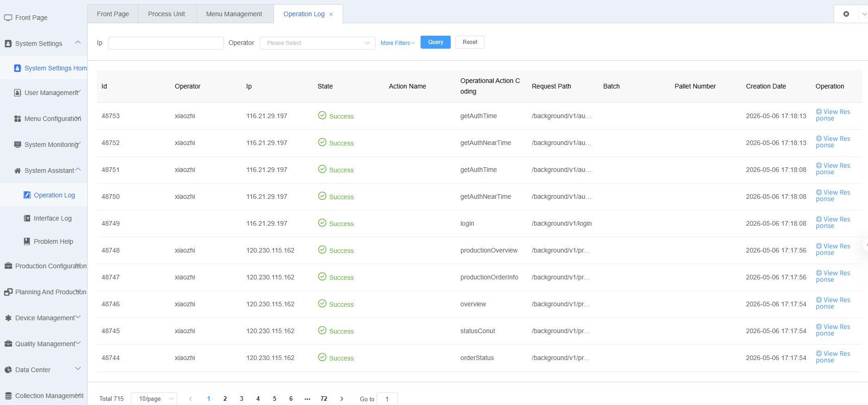This screenshot has height=405, width=868.
Task: Go to page 5
Action: point(274,399)
